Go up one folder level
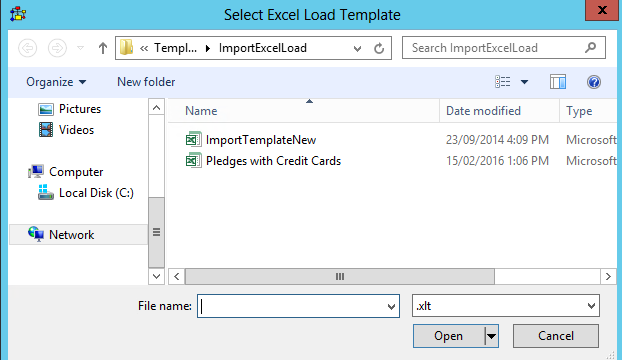 coord(103,48)
